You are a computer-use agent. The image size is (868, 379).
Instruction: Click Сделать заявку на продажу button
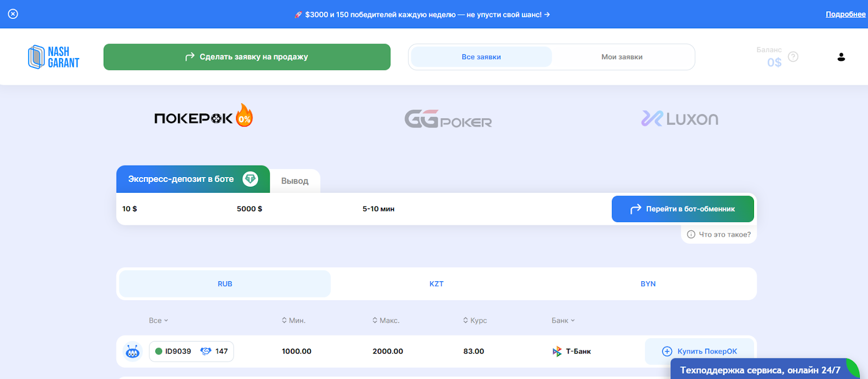[x=247, y=57]
